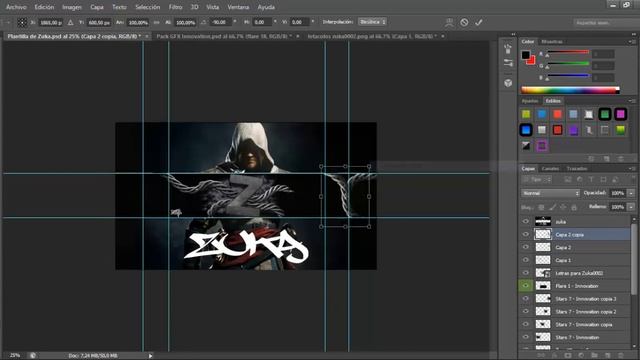Open layer filter Tipo dropdown
The width and height of the screenshot is (640, 360).
tap(537, 180)
